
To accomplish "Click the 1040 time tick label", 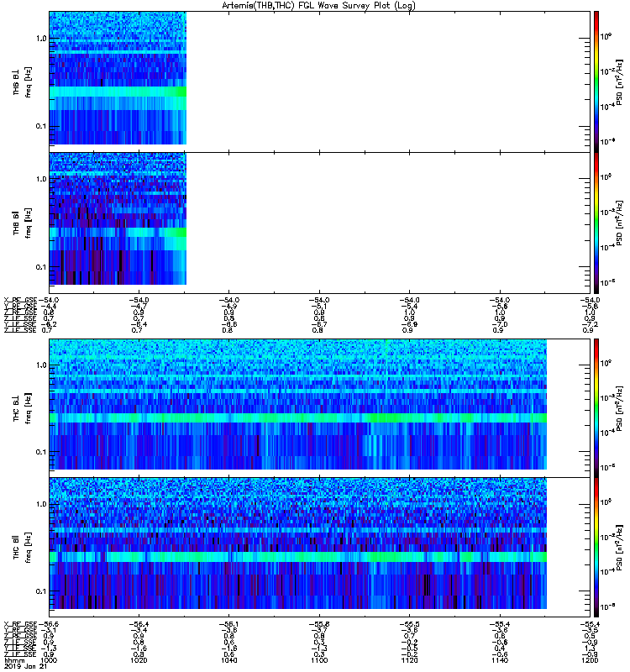I will point(228,660).
